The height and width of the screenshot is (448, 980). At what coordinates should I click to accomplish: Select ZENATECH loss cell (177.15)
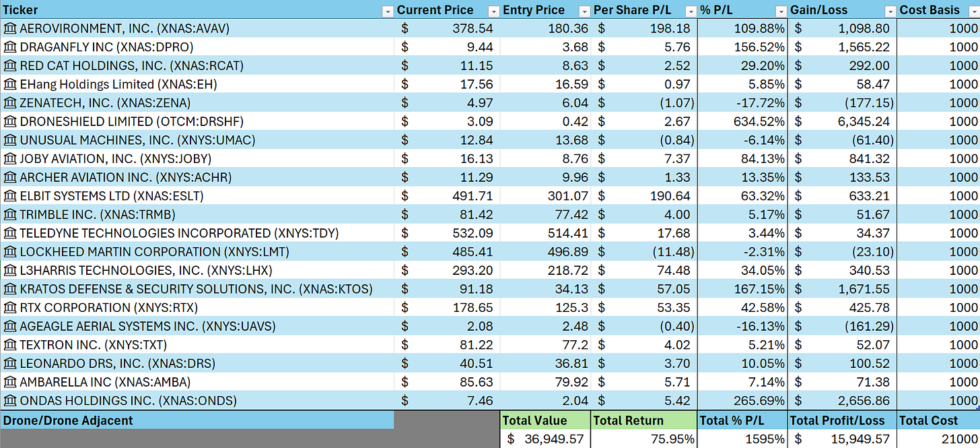click(843, 103)
